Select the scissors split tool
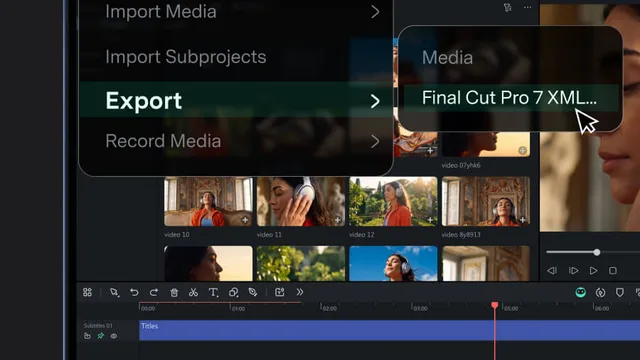This screenshot has height=360, width=640. 193,292
